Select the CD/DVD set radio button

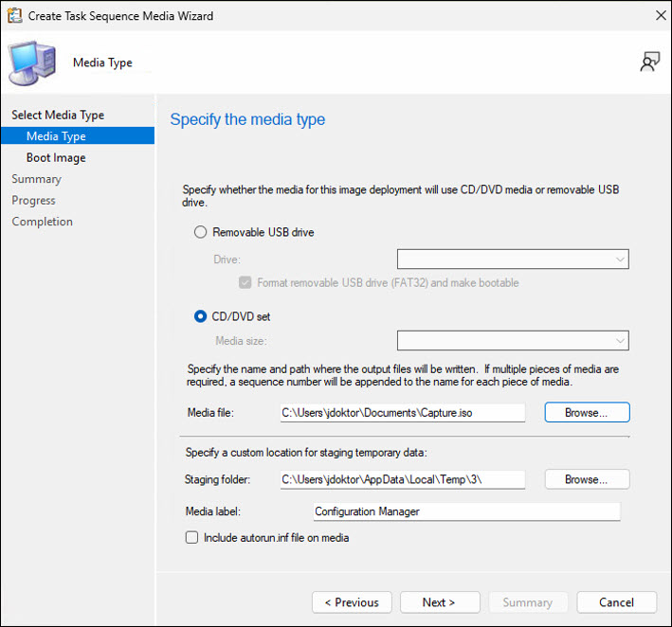[x=200, y=316]
